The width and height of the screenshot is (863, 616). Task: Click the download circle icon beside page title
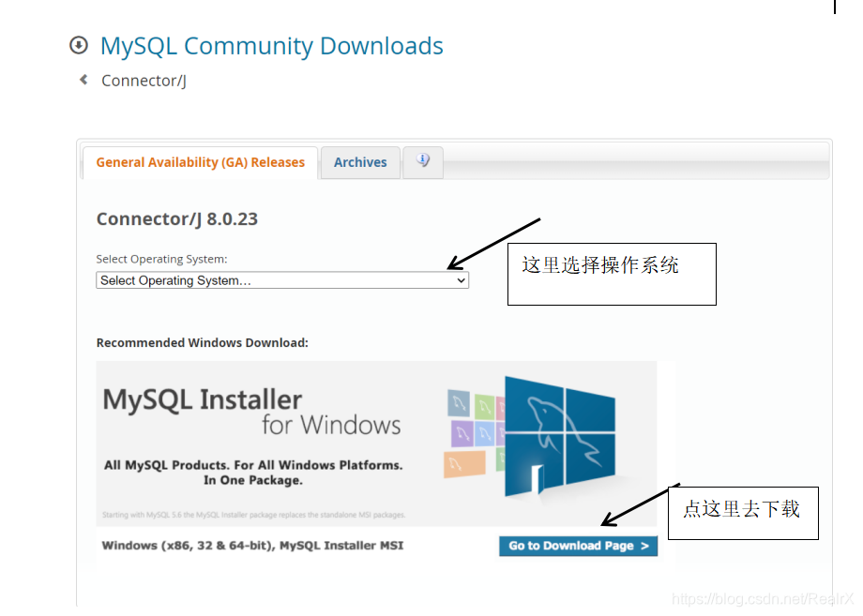79,45
